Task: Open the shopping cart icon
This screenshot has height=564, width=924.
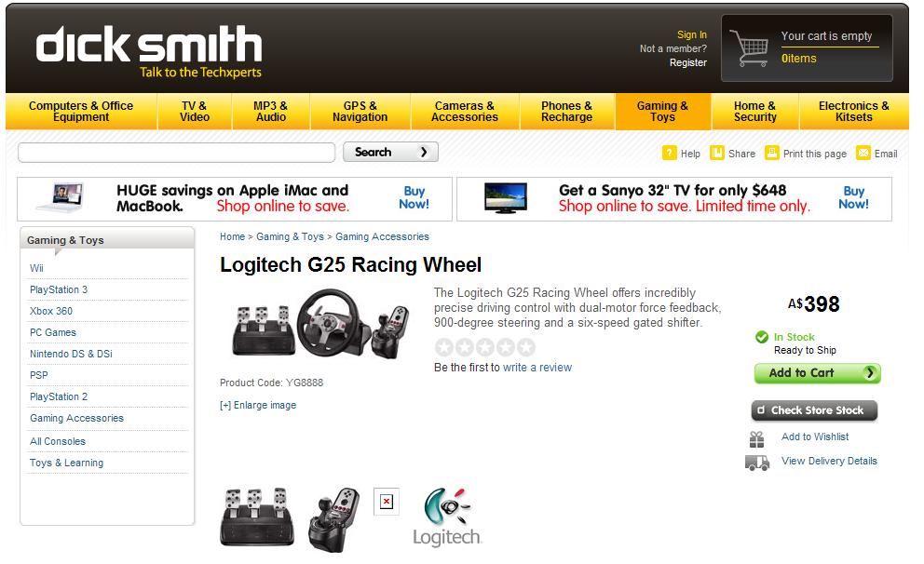Action: pos(749,47)
